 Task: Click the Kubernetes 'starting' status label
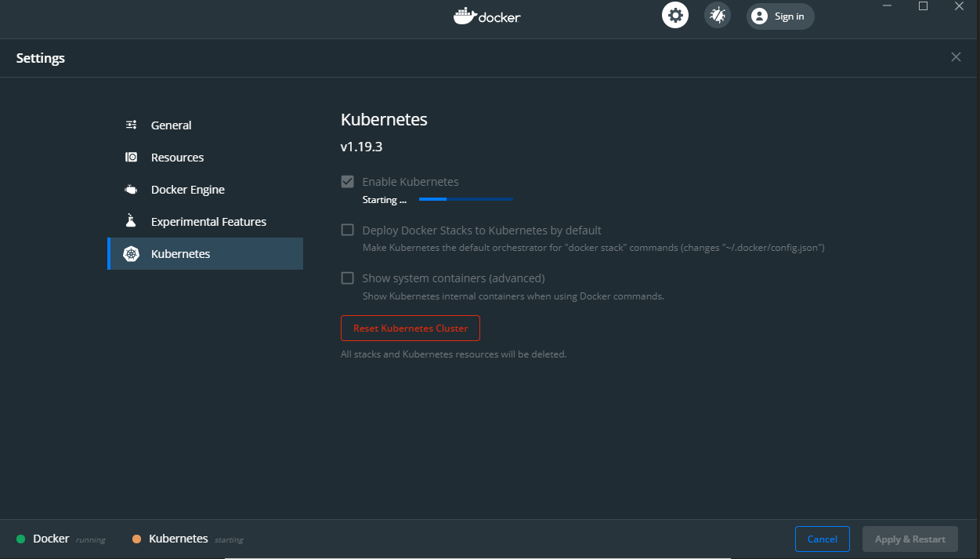coord(229,540)
